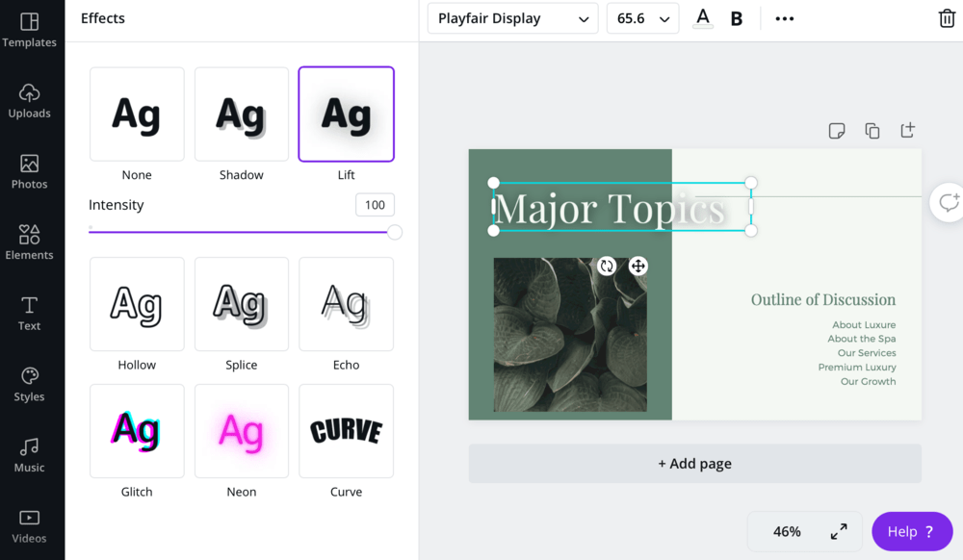Screen dimensions: 963x560
Task: Open the Music panel
Action: click(x=30, y=454)
